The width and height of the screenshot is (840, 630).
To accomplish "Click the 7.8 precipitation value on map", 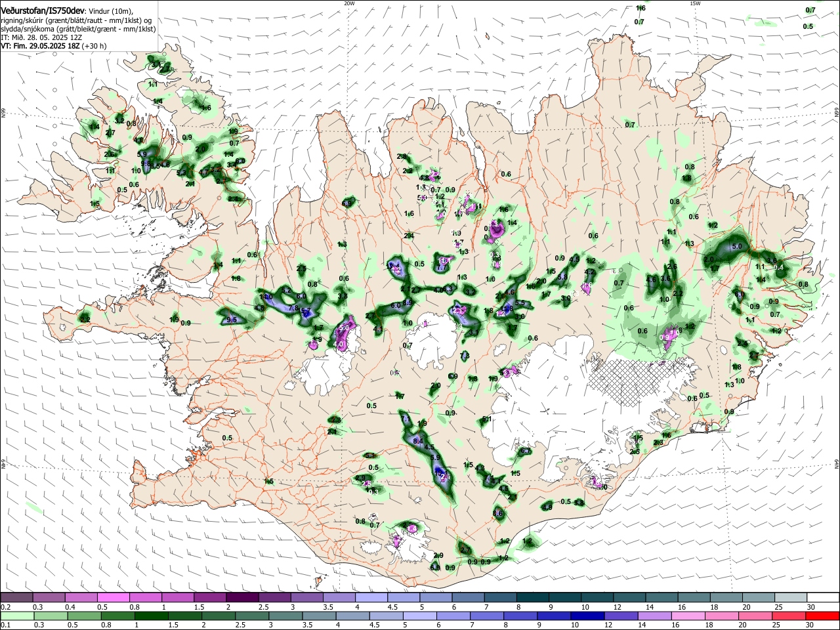I will tap(293, 308).
